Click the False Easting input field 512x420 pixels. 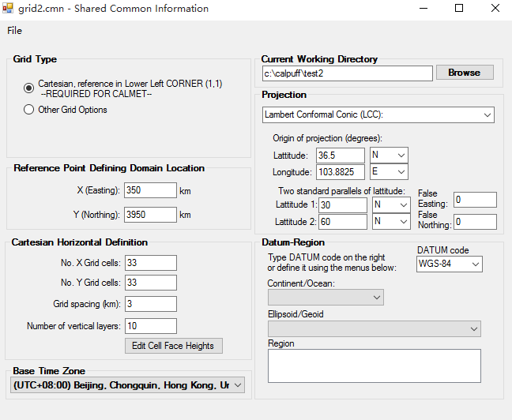pyautogui.click(x=474, y=200)
